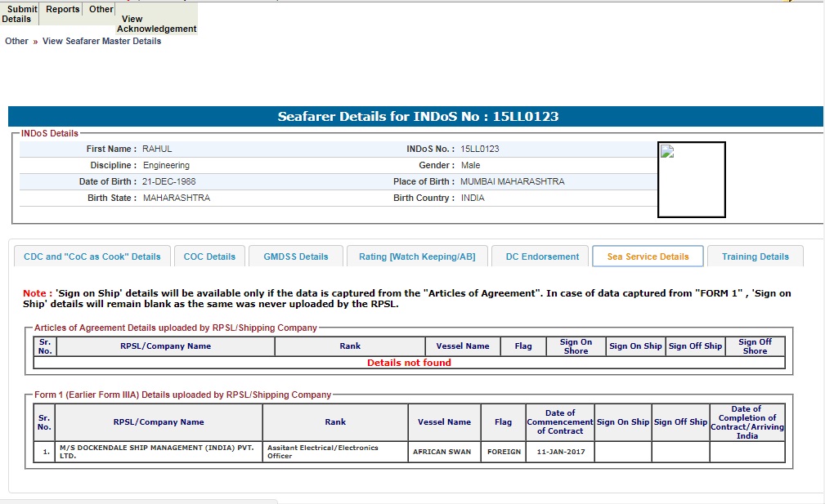Open the DC Endorsement tab

pyautogui.click(x=542, y=256)
